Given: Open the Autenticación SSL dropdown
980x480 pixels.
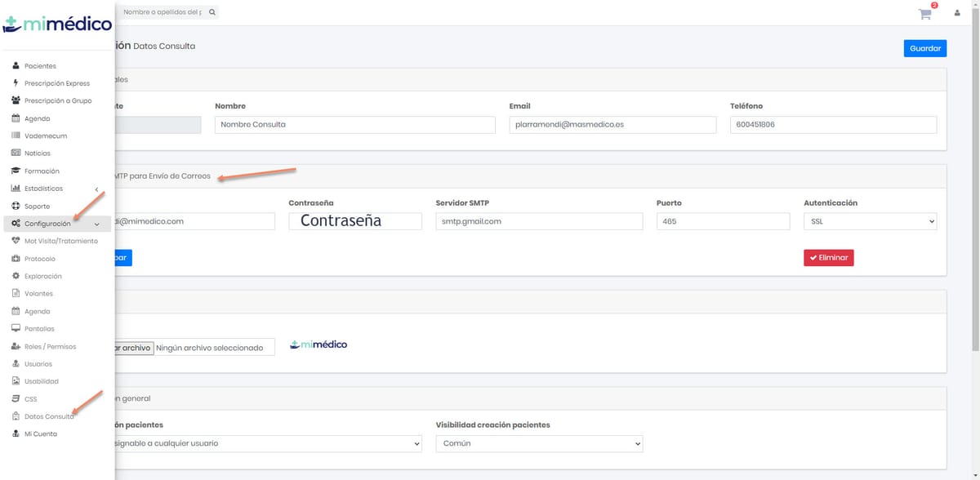Looking at the screenshot, I should [870, 220].
